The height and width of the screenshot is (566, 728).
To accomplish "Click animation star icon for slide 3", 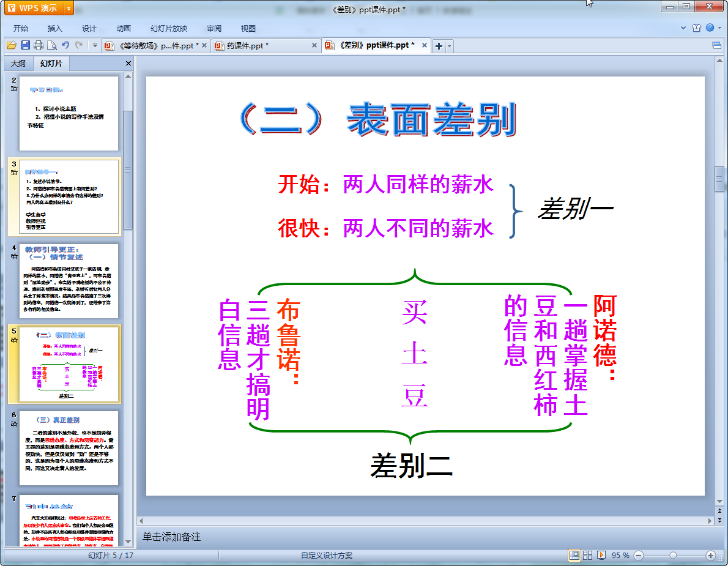I will [x=14, y=173].
